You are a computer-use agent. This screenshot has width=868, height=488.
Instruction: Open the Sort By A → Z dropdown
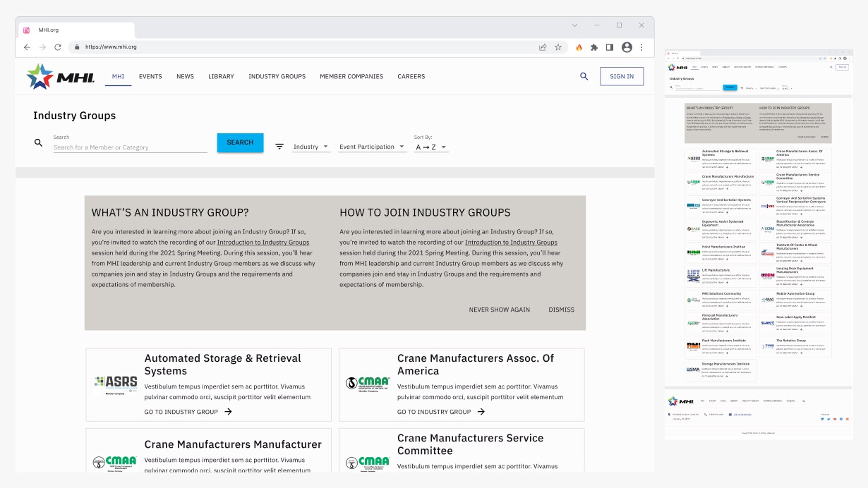pos(431,147)
